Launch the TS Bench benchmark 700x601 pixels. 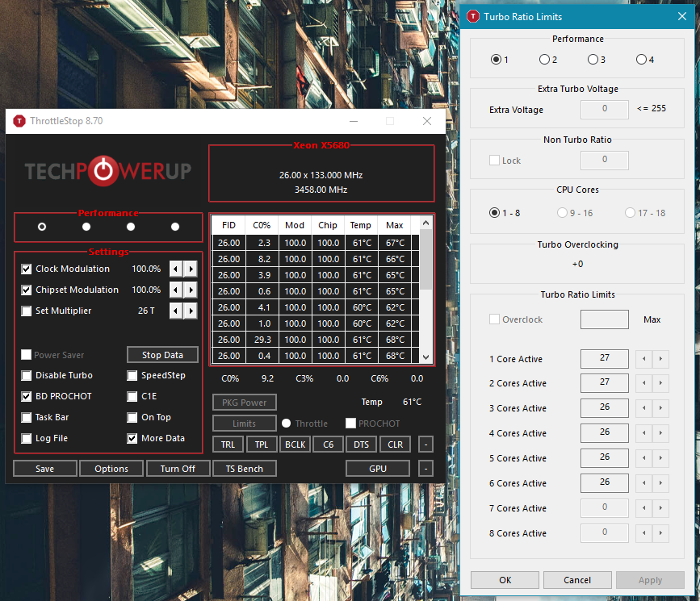click(x=244, y=469)
